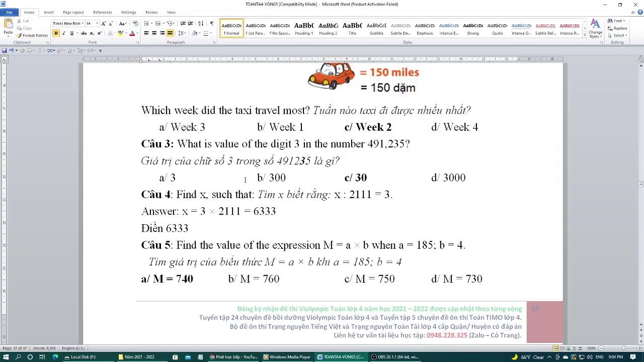Open font size dropdown showing 14
Viewport: 644px width, 362px height.
(97, 24)
